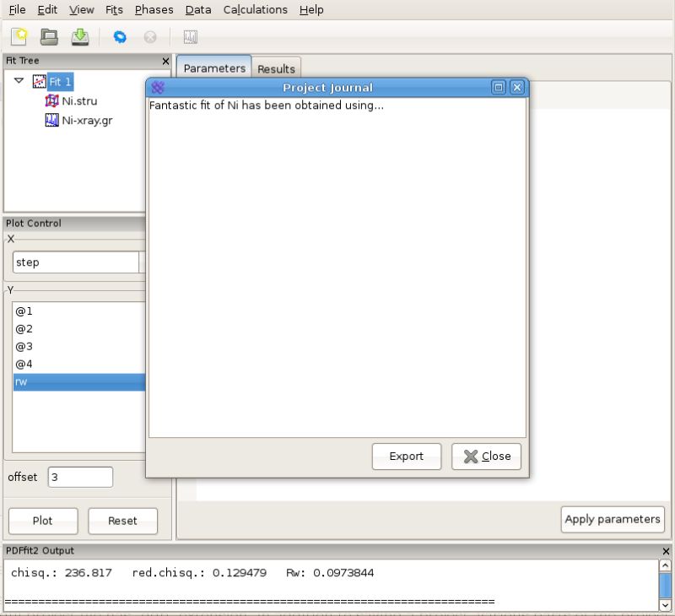
Task: Apply parameters on the Parameters panel
Action: tap(613, 519)
